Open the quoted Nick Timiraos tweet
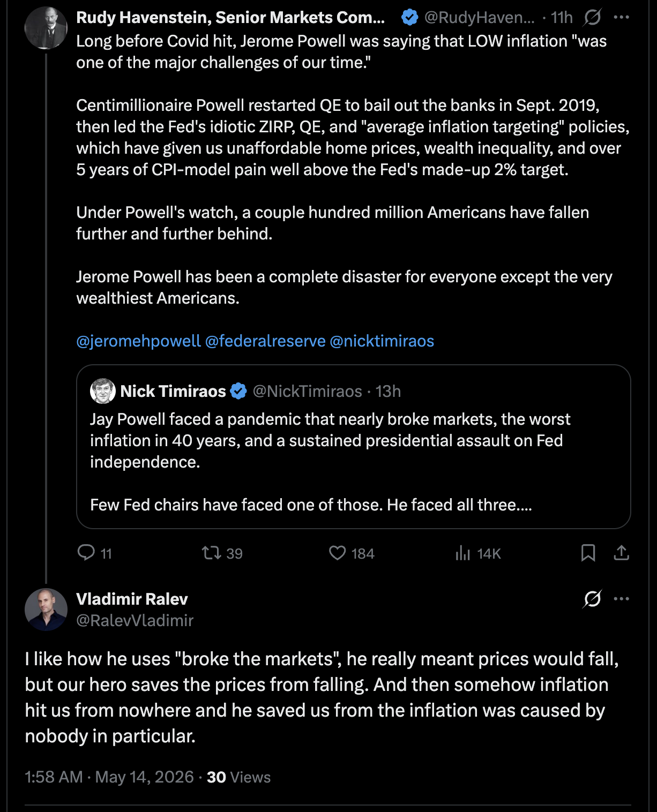The height and width of the screenshot is (812, 657). 354,447
